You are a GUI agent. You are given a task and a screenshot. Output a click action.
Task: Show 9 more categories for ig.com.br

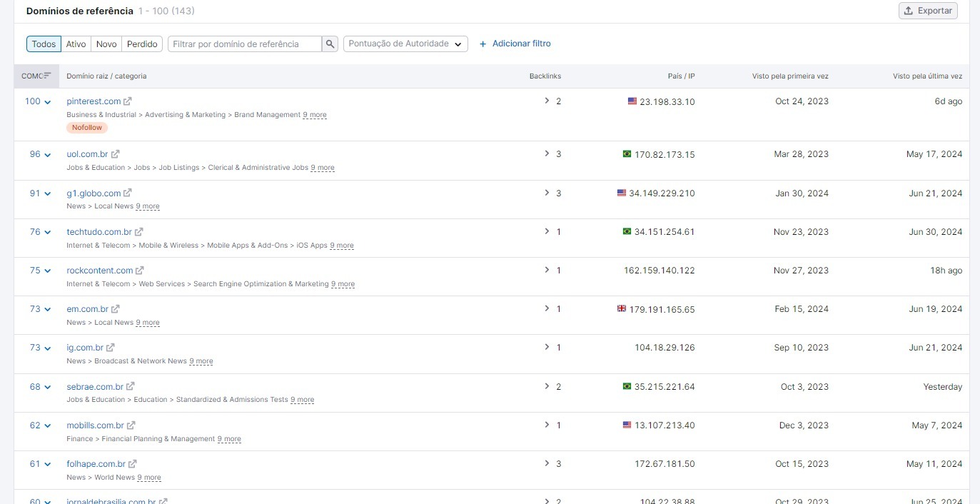point(201,361)
